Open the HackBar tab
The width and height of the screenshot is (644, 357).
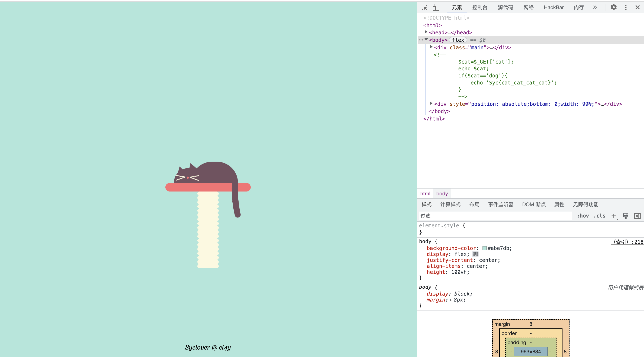pos(554,7)
